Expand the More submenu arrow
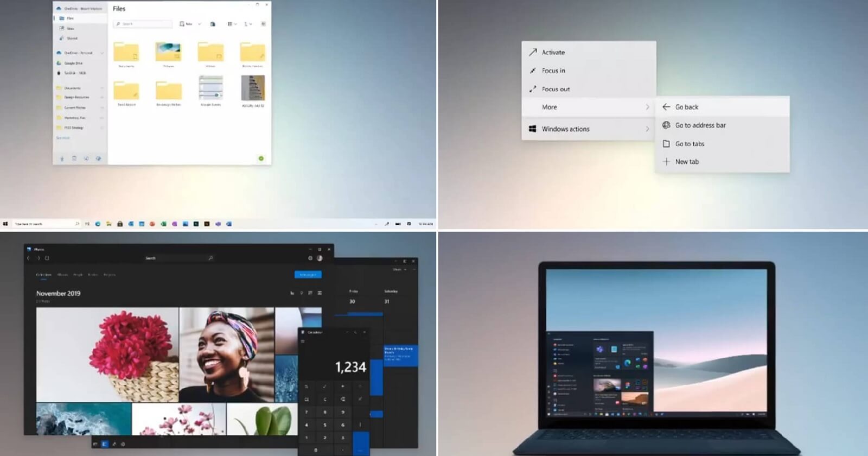This screenshot has height=456, width=868. click(647, 107)
